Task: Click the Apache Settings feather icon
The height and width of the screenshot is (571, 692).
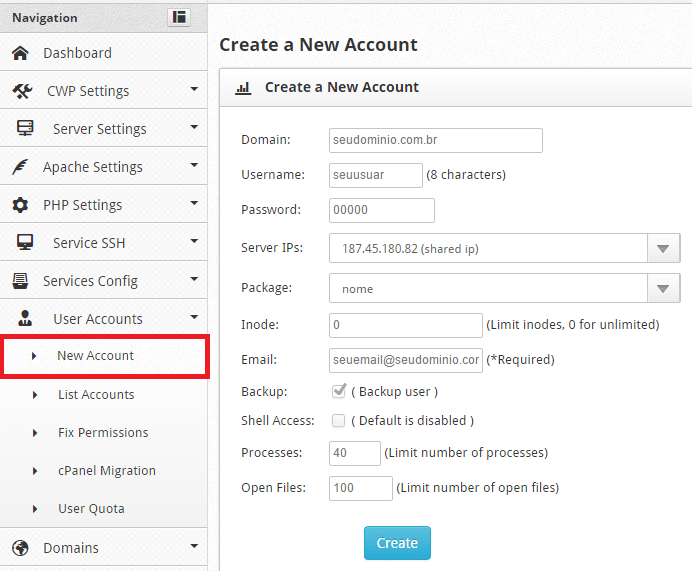Action: [20, 167]
